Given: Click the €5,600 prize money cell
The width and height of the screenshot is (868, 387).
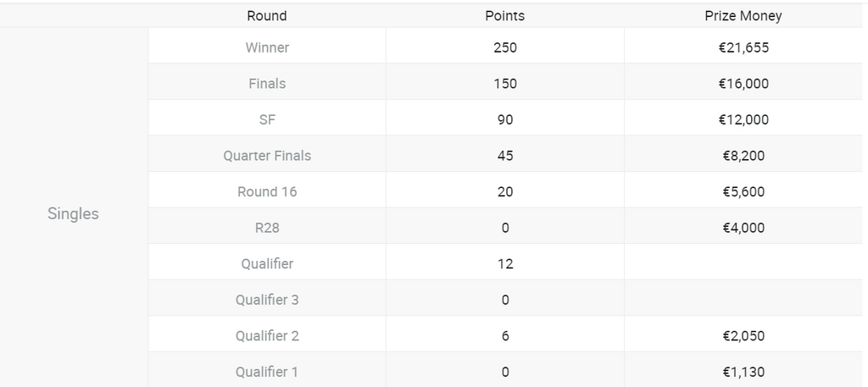Looking at the screenshot, I should pos(743,191).
